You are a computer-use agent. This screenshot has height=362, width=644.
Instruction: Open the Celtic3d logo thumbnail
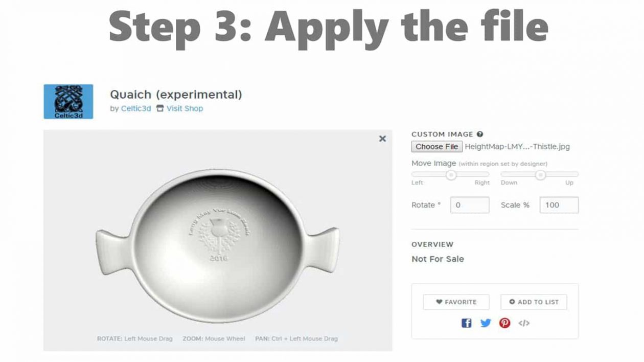(x=68, y=102)
